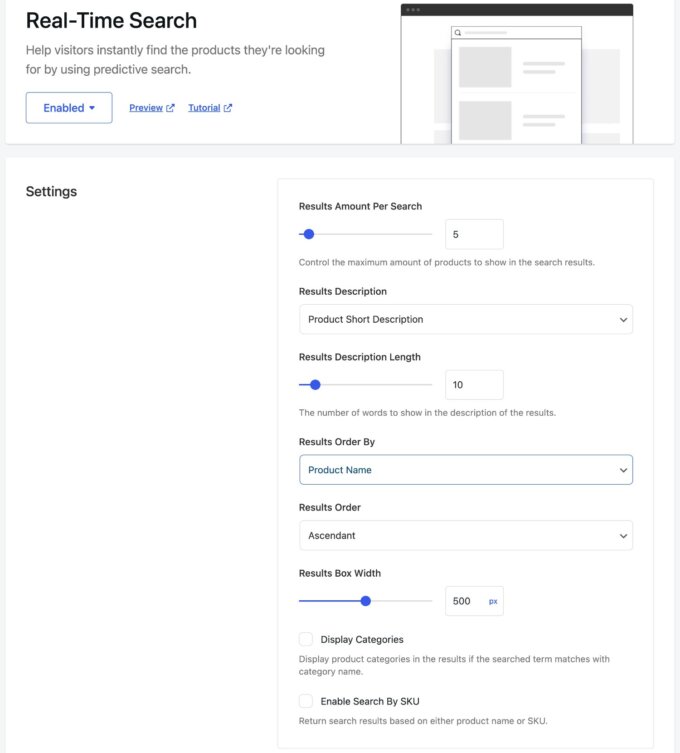Check the Enable Search By SKU box
This screenshot has width=680, height=753.
coord(306,701)
